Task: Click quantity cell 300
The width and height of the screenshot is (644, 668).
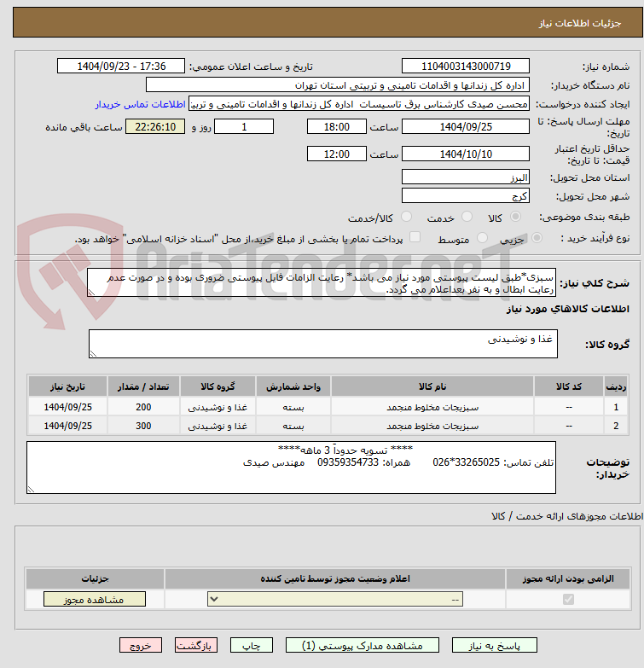Action: 143,426
